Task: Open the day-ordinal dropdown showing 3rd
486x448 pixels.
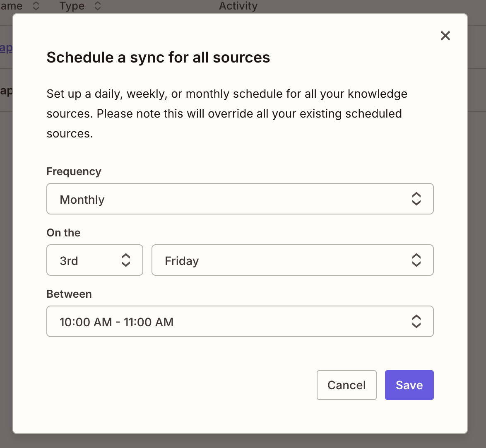Action: pyautogui.click(x=94, y=260)
